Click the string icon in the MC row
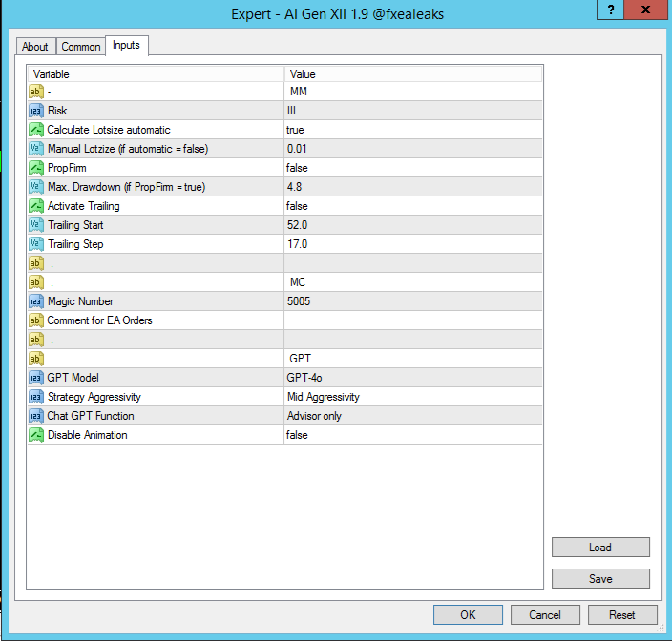The height and width of the screenshot is (641, 672). click(x=36, y=282)
